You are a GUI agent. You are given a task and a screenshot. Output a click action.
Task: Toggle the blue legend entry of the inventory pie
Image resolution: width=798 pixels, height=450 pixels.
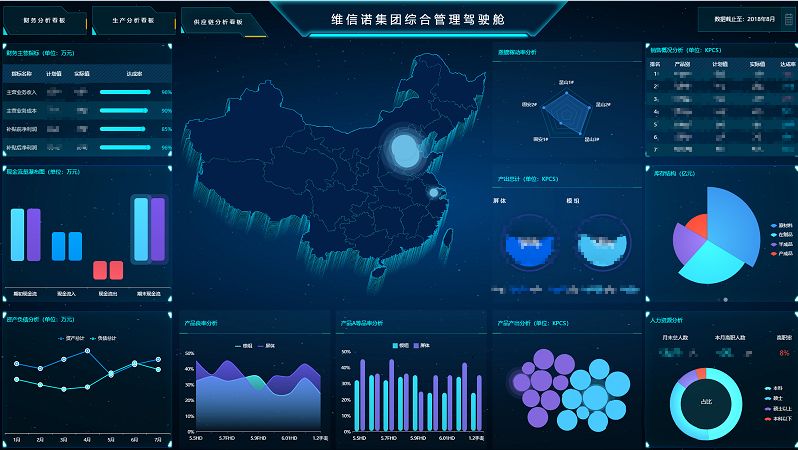(782, 226)
